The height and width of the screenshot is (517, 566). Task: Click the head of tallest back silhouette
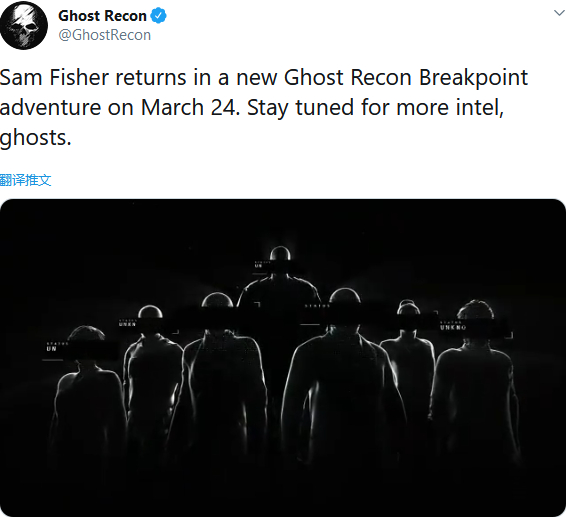point(280,253)
